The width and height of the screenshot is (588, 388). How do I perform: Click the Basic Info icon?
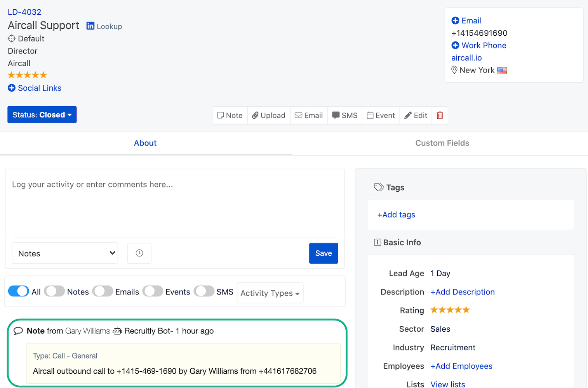click(x=378, y=242)
